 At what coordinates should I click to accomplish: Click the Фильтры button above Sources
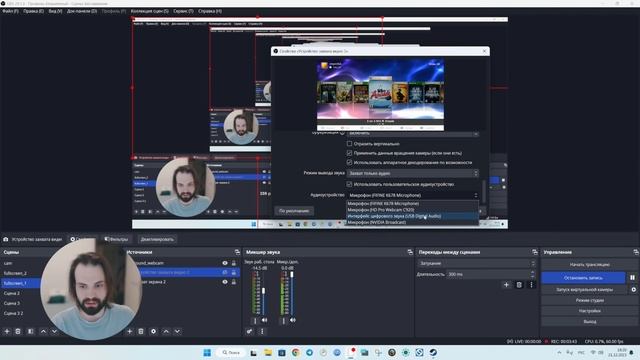[116, 239]
